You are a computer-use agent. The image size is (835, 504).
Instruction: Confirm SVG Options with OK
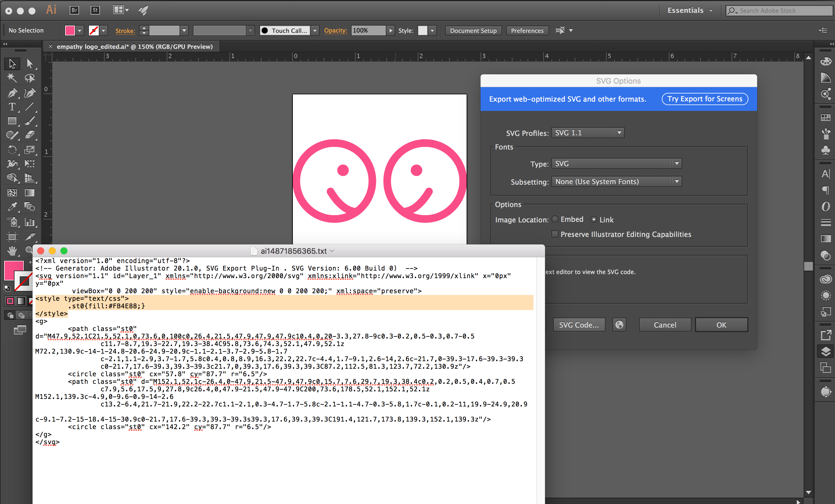(721, 325)
